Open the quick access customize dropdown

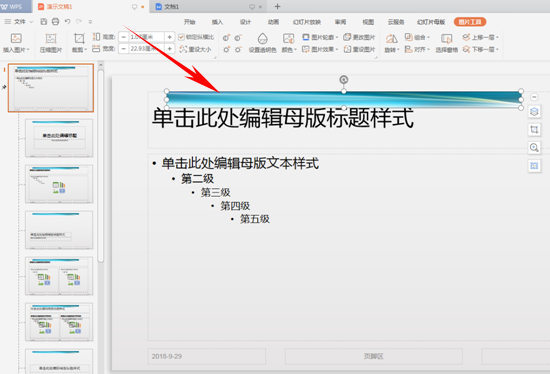(x=90, y=22)
